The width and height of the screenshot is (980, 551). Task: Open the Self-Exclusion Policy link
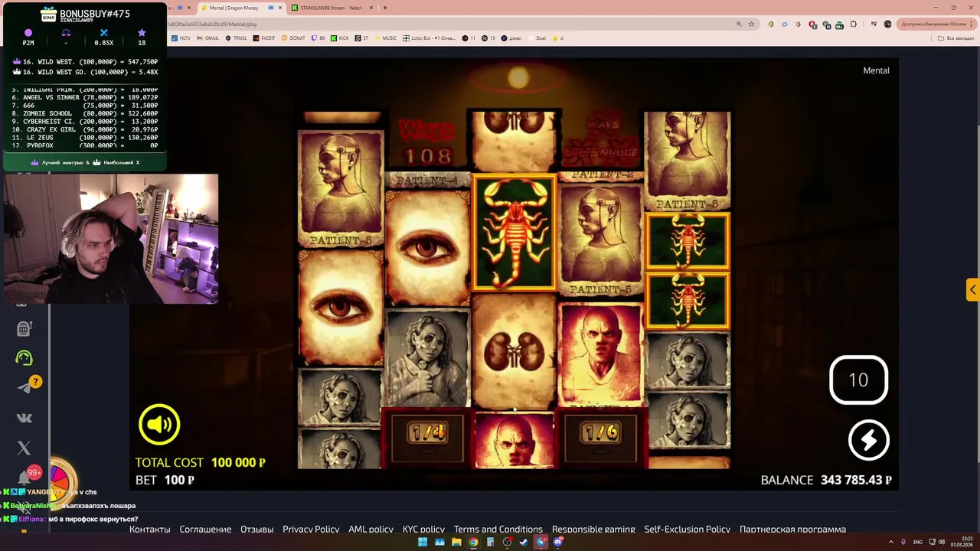click(687, 529)
